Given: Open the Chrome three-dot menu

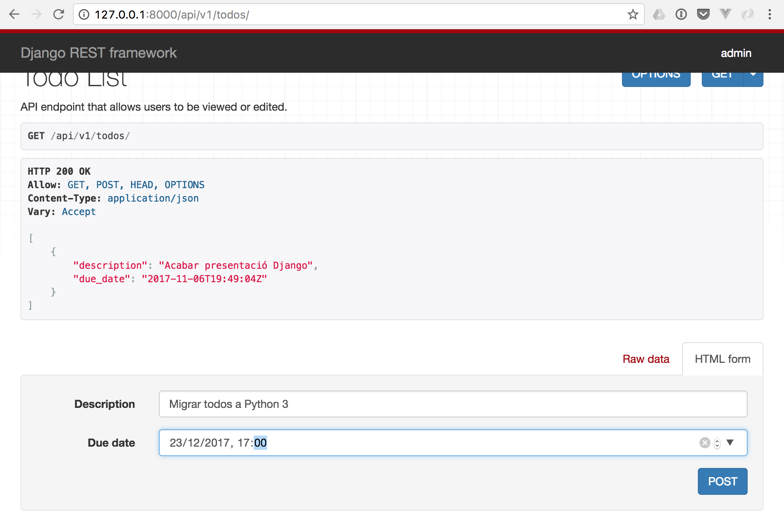Looking at the screenshot, I should (x=769, y=15).
